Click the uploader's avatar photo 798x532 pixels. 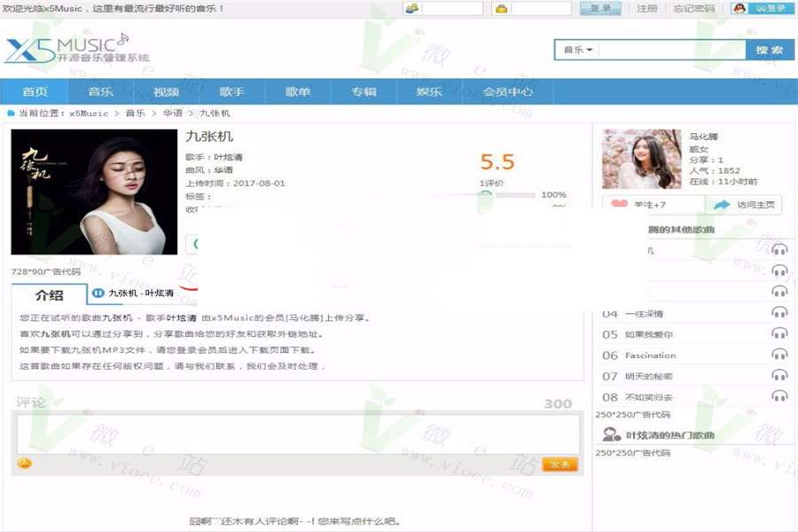pyautogui.click(x=642, y=159)
